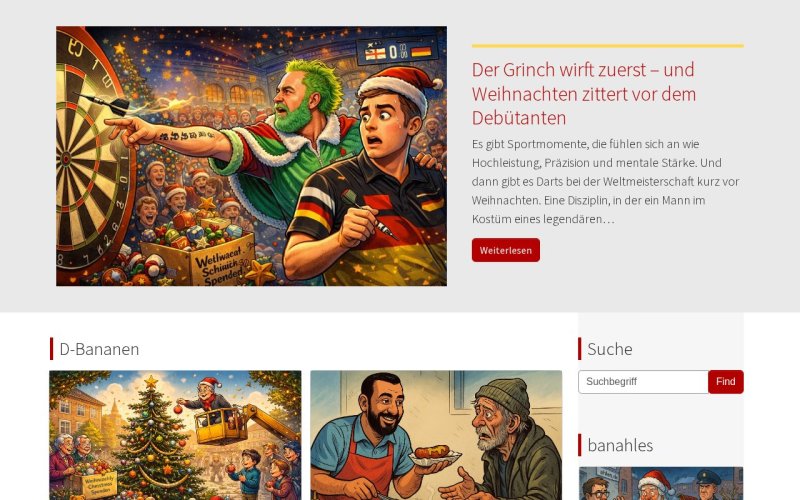Image resolution: width=800 pixels, height=500 pixels.
Task: Focus the Suchbegriff search field
Action: tap(643, 382)
